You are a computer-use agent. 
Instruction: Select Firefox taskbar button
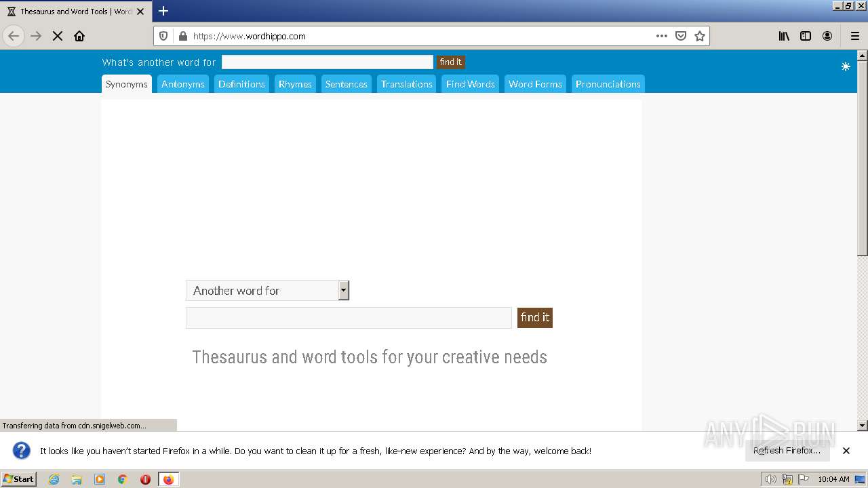point(168,479)
